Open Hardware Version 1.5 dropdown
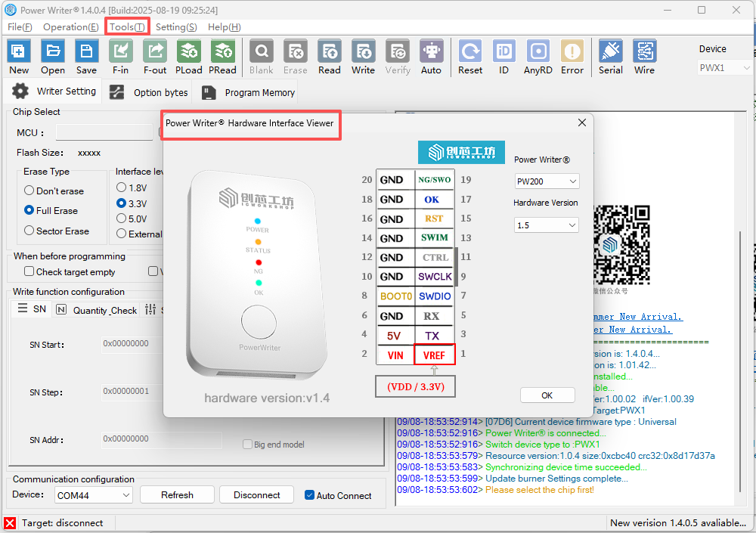 547,225
